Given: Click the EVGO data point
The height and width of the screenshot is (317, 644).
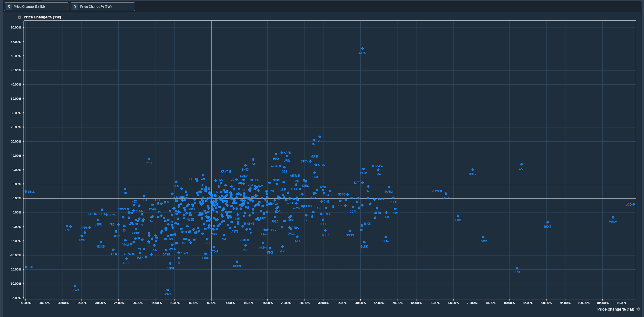Looking at the screenshot, I should 483,237.
